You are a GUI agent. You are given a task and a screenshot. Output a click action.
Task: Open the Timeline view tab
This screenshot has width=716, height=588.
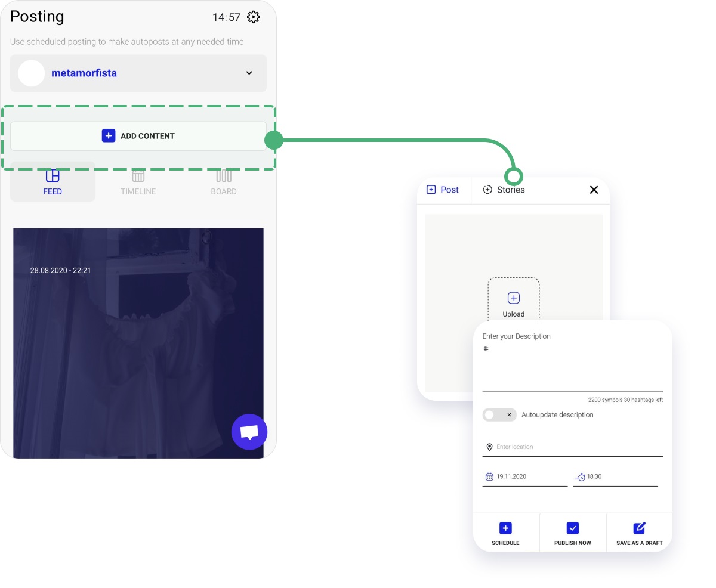click(x=138, y=182)
